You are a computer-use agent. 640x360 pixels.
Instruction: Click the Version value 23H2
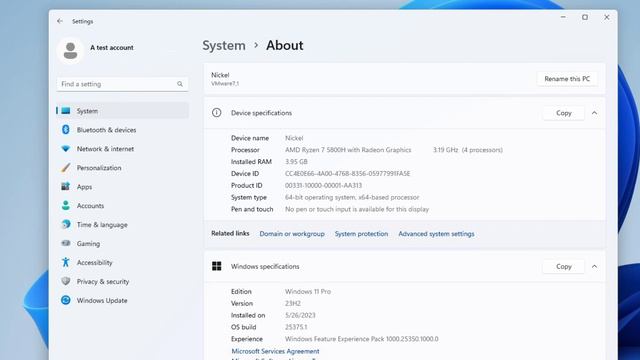(293, 303)
